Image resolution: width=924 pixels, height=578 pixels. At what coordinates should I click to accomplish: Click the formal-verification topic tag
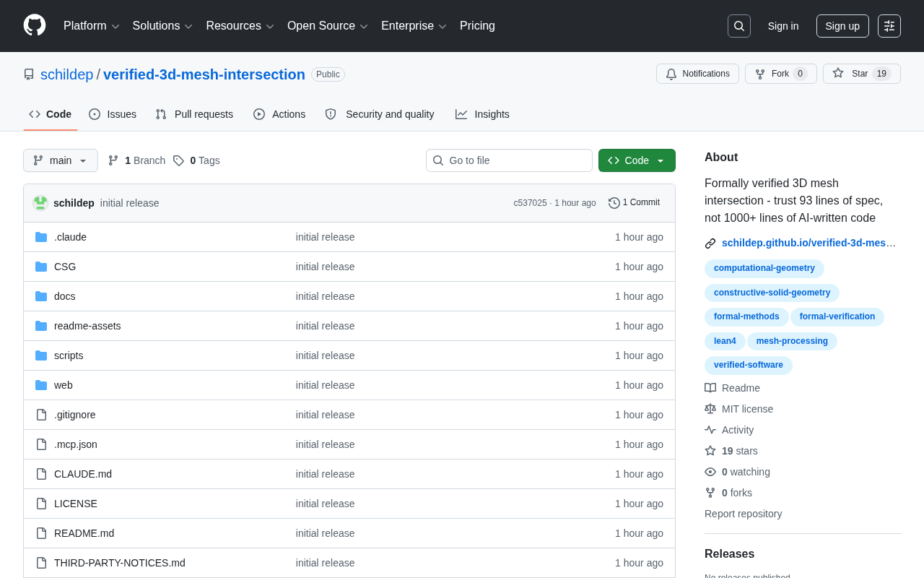tap(837, 317)
